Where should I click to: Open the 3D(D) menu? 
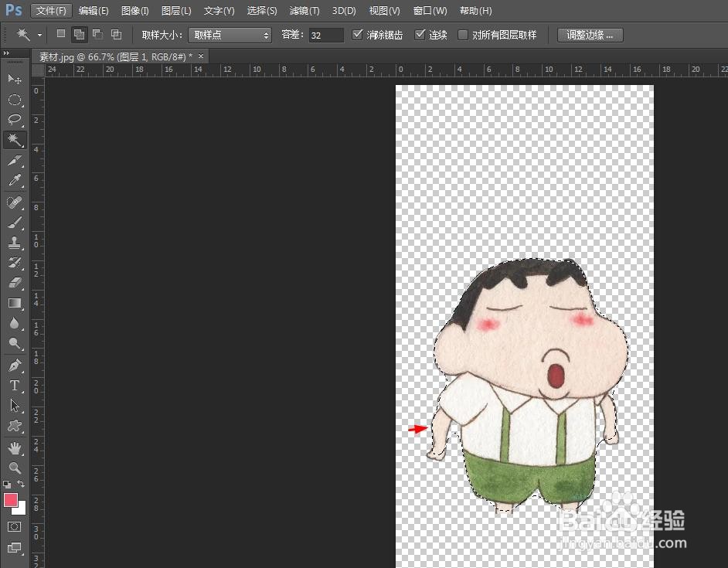coord(344,11)
